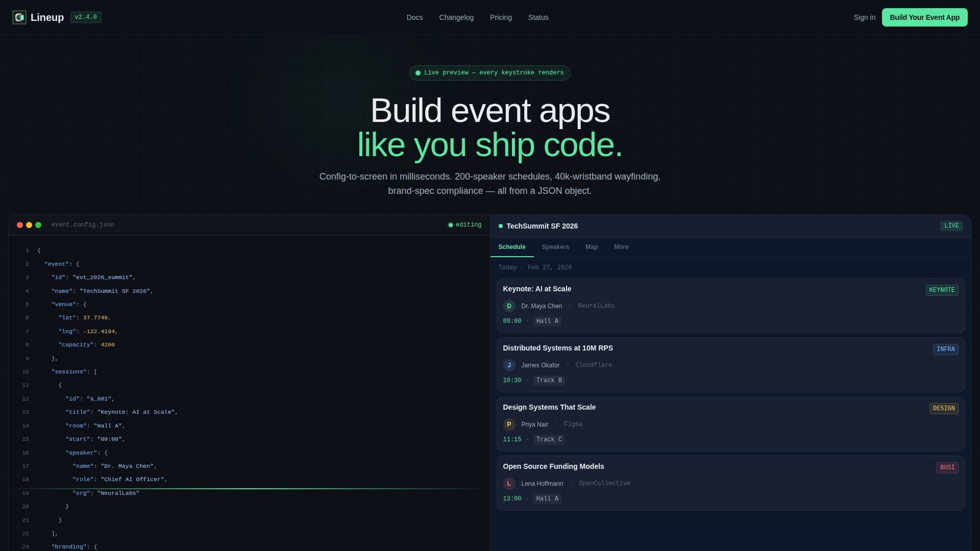The image size is (980, 551).
Task: Click Lena Hoffmann's avatar L
Action: (509, 484)
